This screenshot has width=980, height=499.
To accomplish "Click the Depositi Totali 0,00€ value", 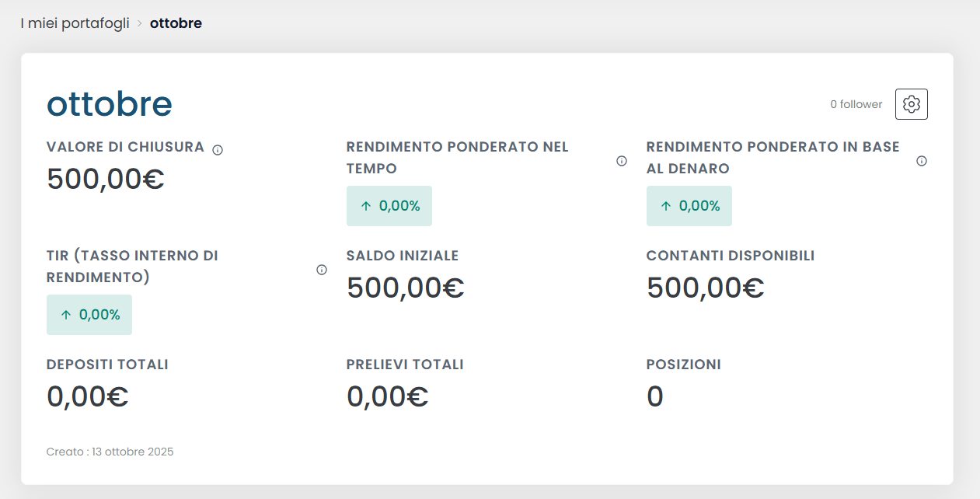I will click(88, 396).
